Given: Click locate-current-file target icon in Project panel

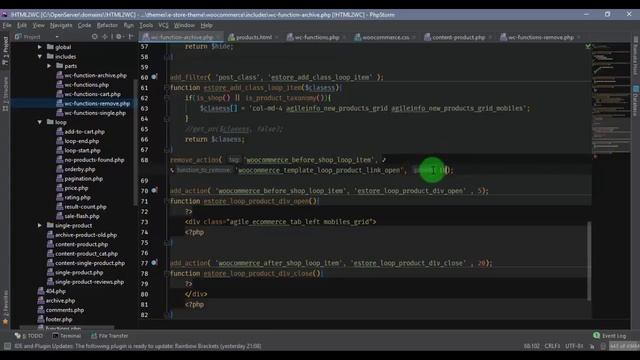Looking at the screenshot, I should tap(95, 37).
